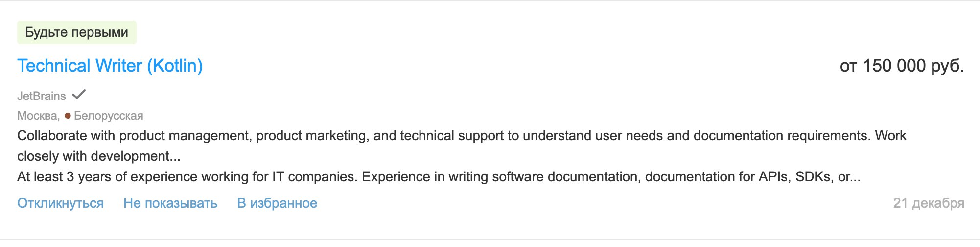The image size is (980, 247).
Task: Click the от 150 000 руб. salary
Action: coord(902,66)
